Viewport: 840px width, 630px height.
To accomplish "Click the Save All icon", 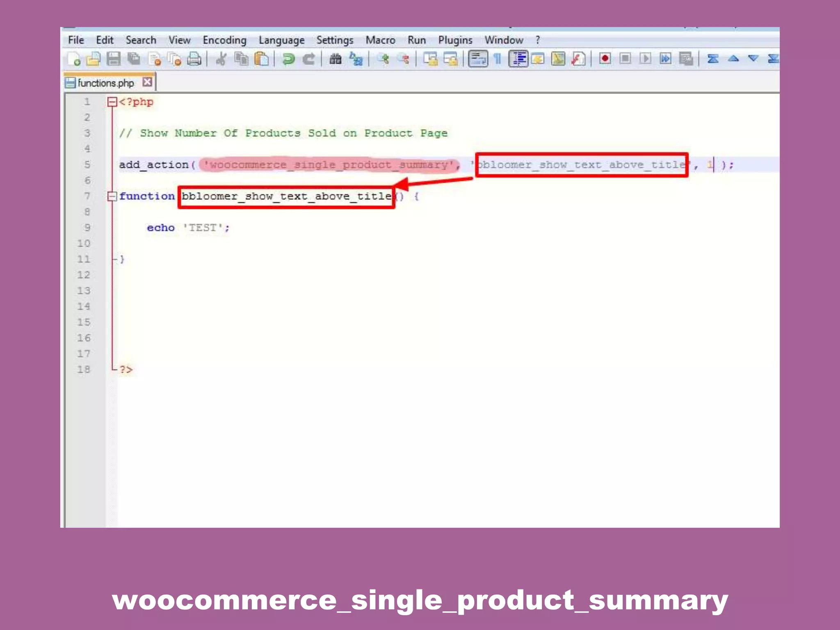I will click(134, 59).
